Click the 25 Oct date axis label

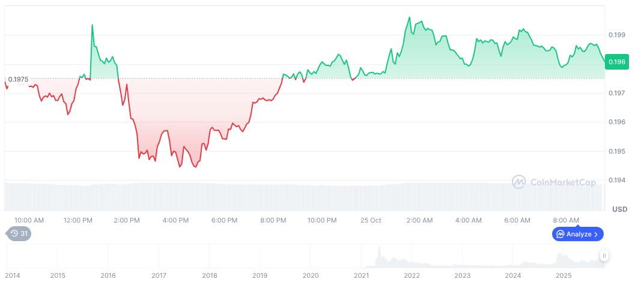pos(371,220)
